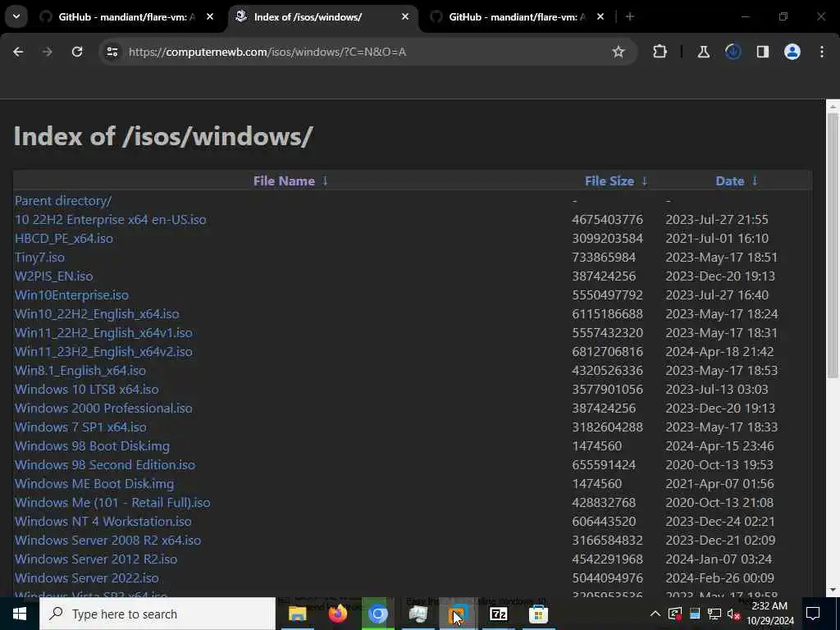The width and height of the screenshot is (840, 630).
Task: Click the muted volume tray icon
Action: [x=734, y=614]
